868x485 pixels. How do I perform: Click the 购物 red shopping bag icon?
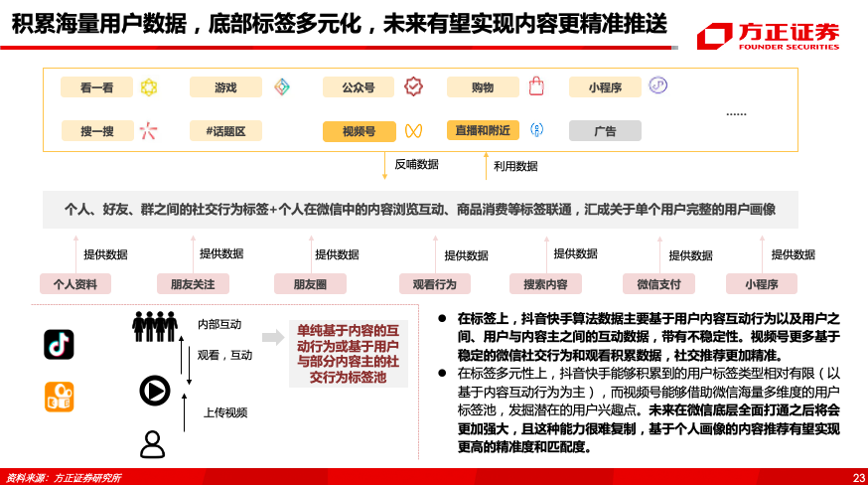click(536, 85)
